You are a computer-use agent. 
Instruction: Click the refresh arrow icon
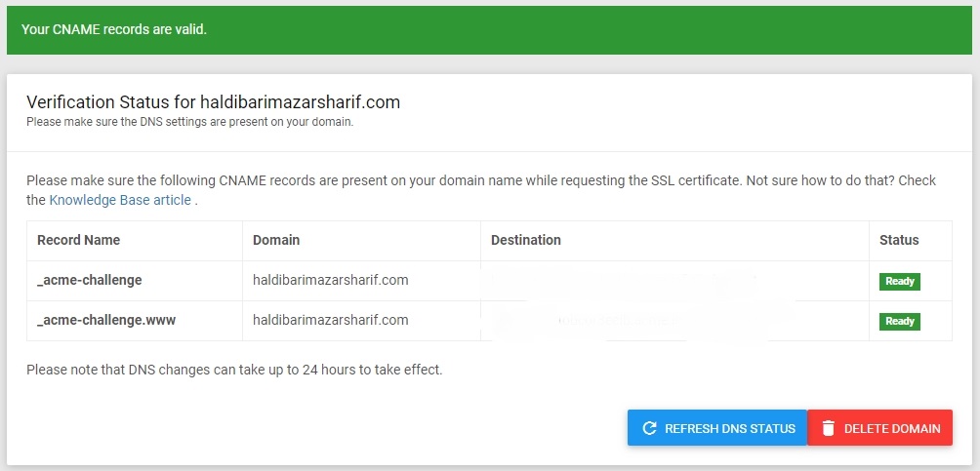(649, 428)
